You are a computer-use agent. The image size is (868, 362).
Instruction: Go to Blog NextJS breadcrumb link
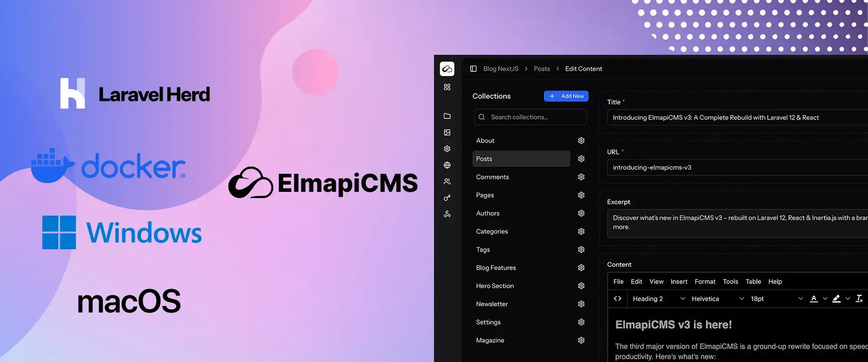(501, 69)
